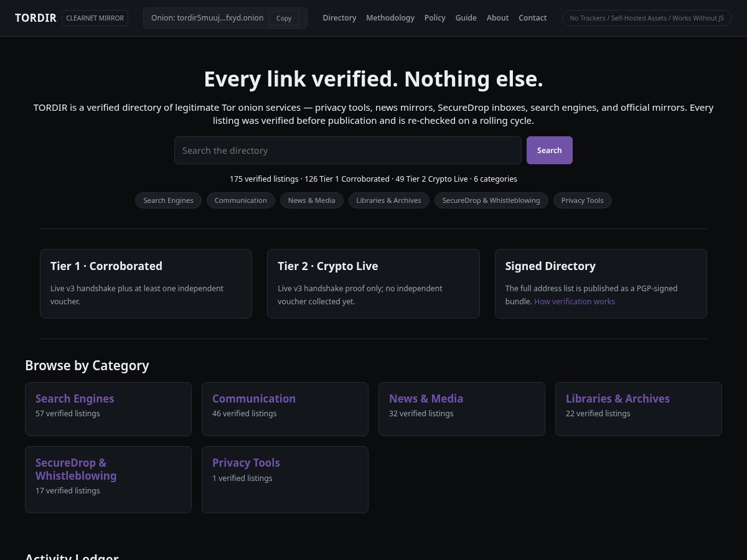Click the purple Search button
Screen dimensions: 747x560
click(550, 151)
